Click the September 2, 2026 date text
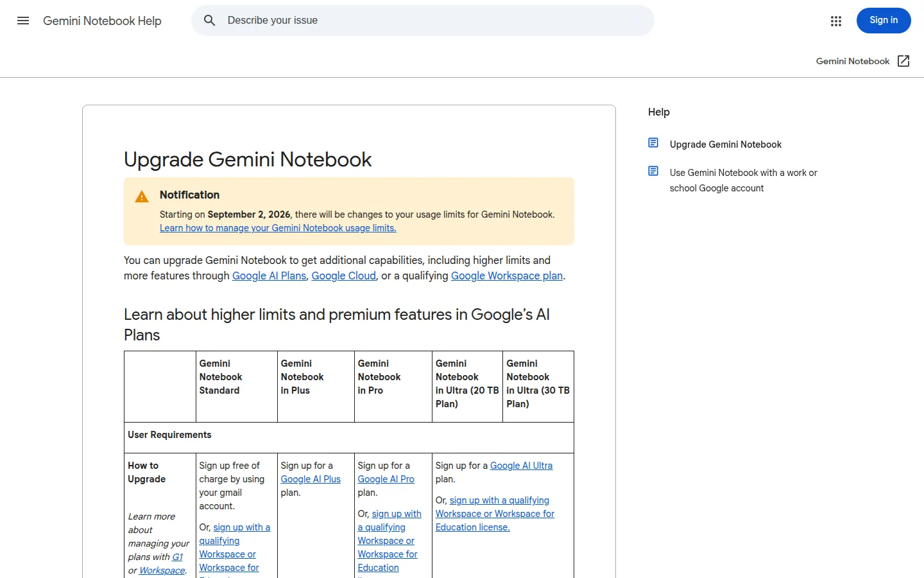924x578 pixels. (x=249, y=215)
